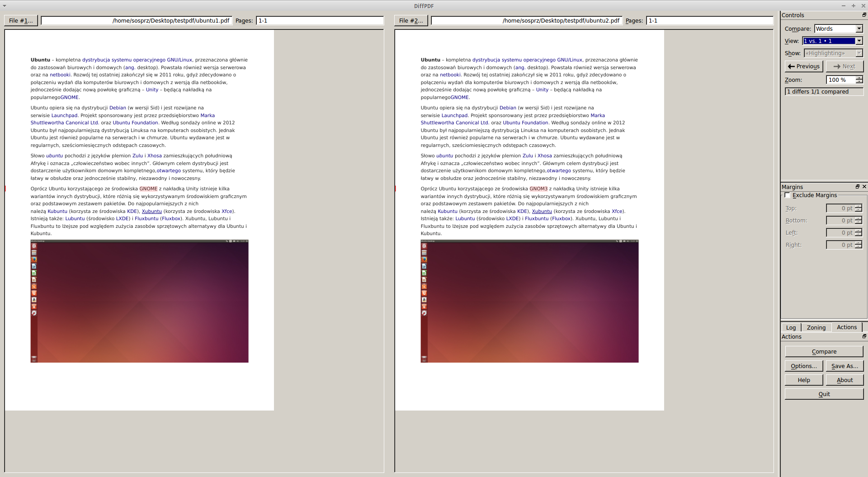Close the Margins panel
Screen dimensions: 868x477
(864, 187)
